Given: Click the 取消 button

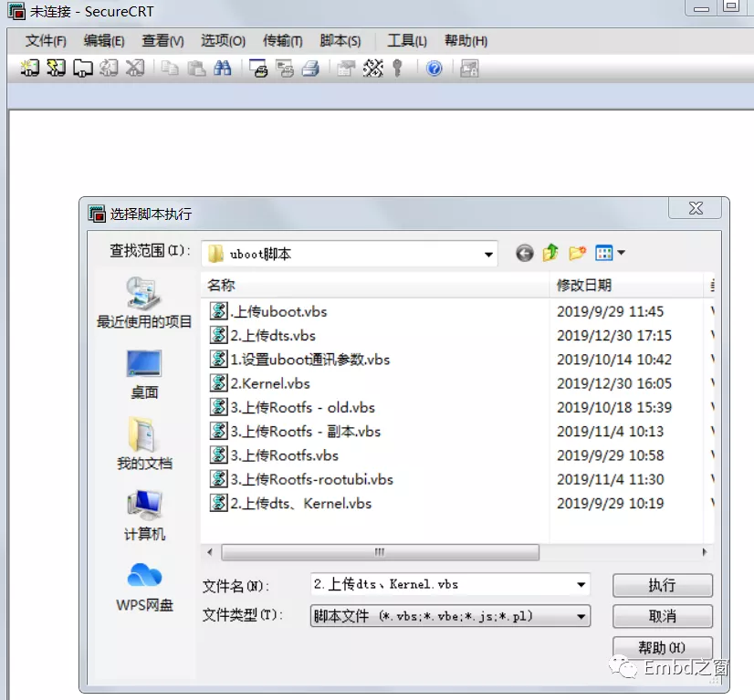Looking at the screenshot, I should click(664, 616).
